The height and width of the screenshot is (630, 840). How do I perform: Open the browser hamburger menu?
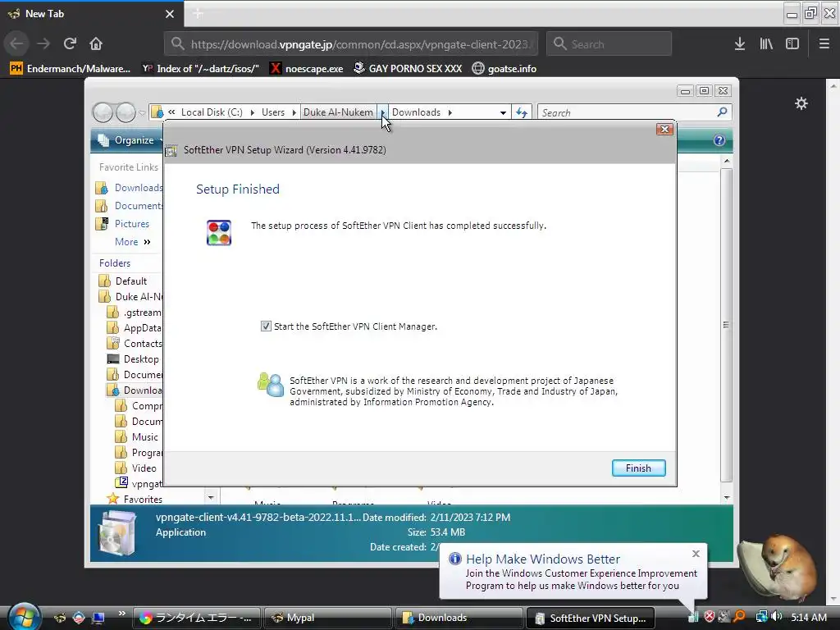(824, 44)
